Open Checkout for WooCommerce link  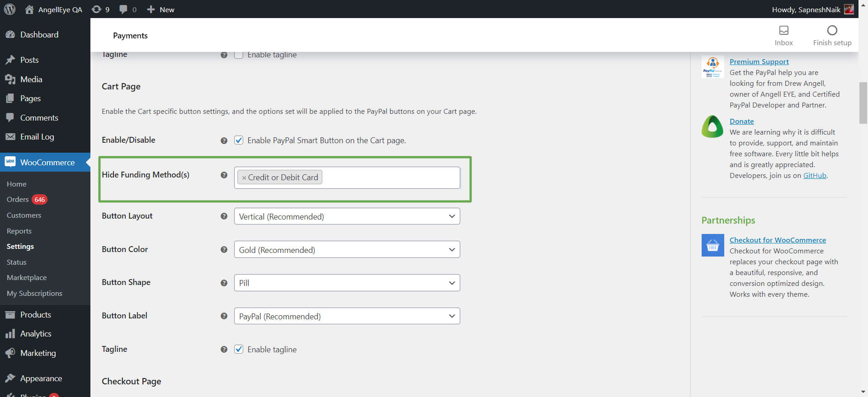(778, 240)
